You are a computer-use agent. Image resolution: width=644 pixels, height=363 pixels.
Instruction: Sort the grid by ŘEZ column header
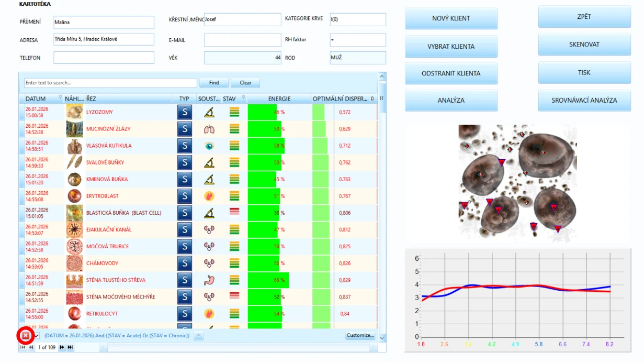coord(129,98)
